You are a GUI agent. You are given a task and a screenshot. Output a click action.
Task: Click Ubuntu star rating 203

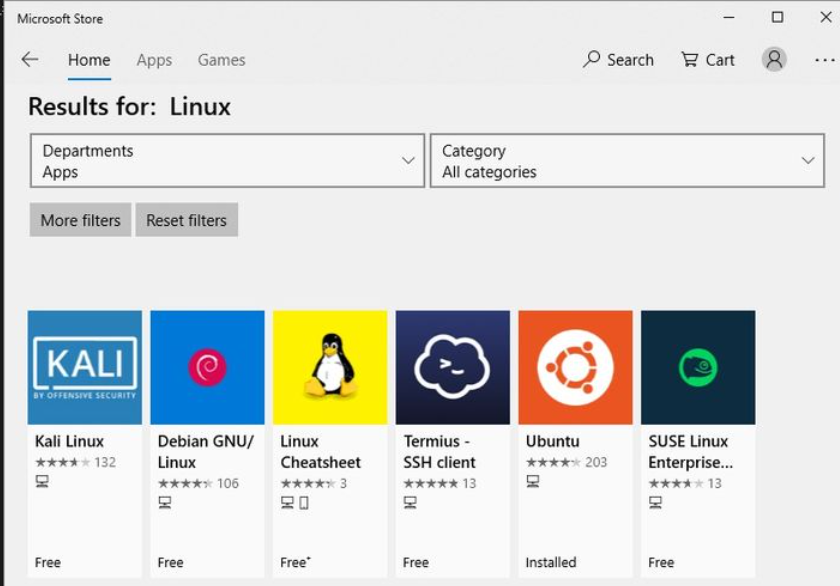pos(566,462)
